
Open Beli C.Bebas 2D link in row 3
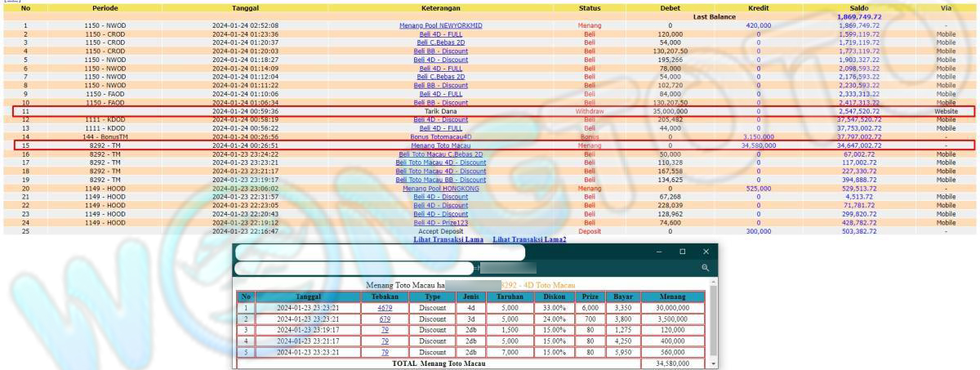pyautogui.click(x=440, y=42)
